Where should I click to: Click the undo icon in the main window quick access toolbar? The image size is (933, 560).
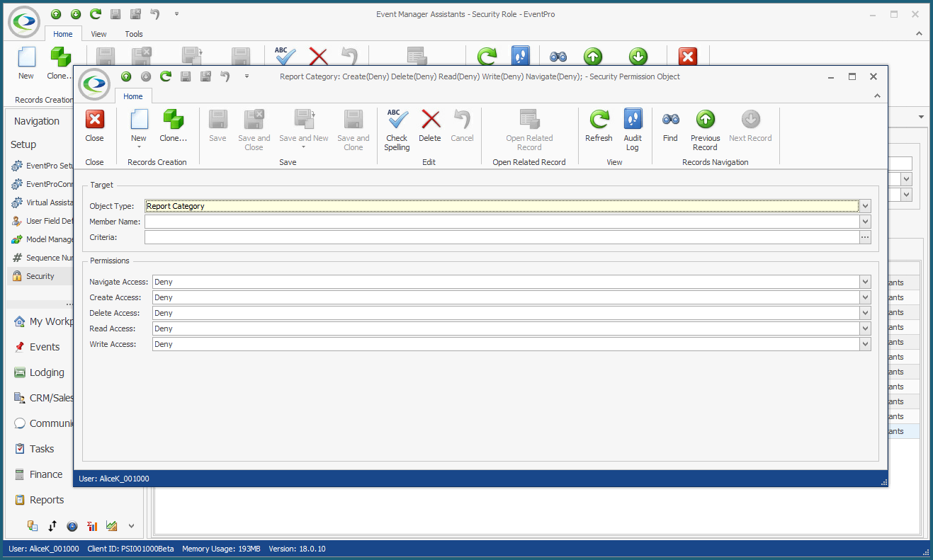pos(155,14)
